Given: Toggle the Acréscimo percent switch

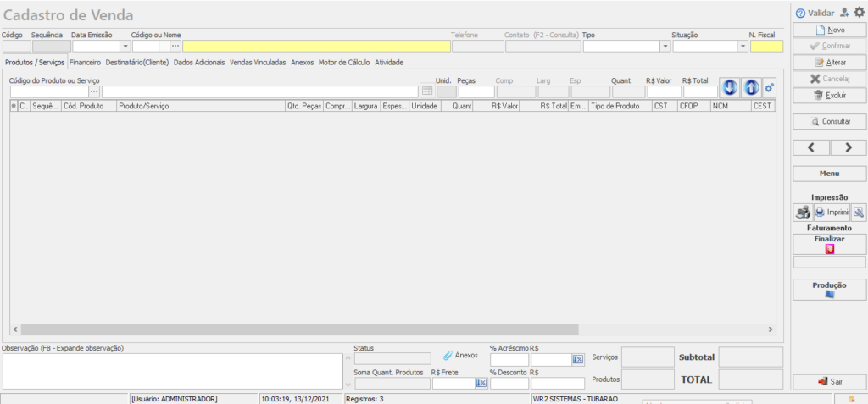Looking at the screenshot, I should click(x=578, y=359).
